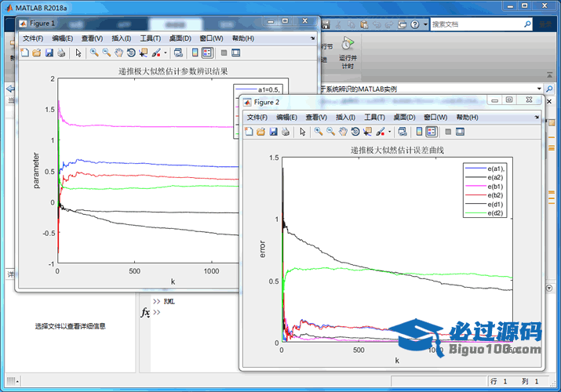This screenshot has height=392, width=561.
Task: Click Print icon in Figure 2 toolbar
Action: [x=286, y=132]
